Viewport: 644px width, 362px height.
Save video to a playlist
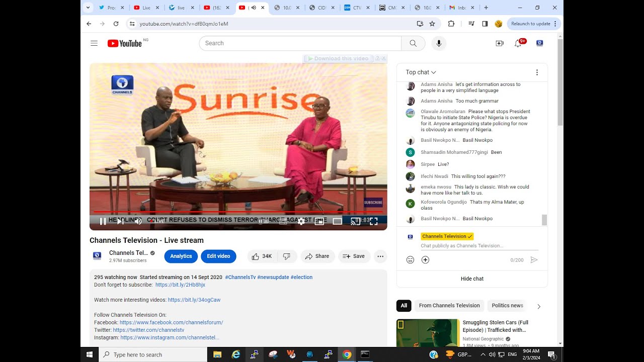354,256
